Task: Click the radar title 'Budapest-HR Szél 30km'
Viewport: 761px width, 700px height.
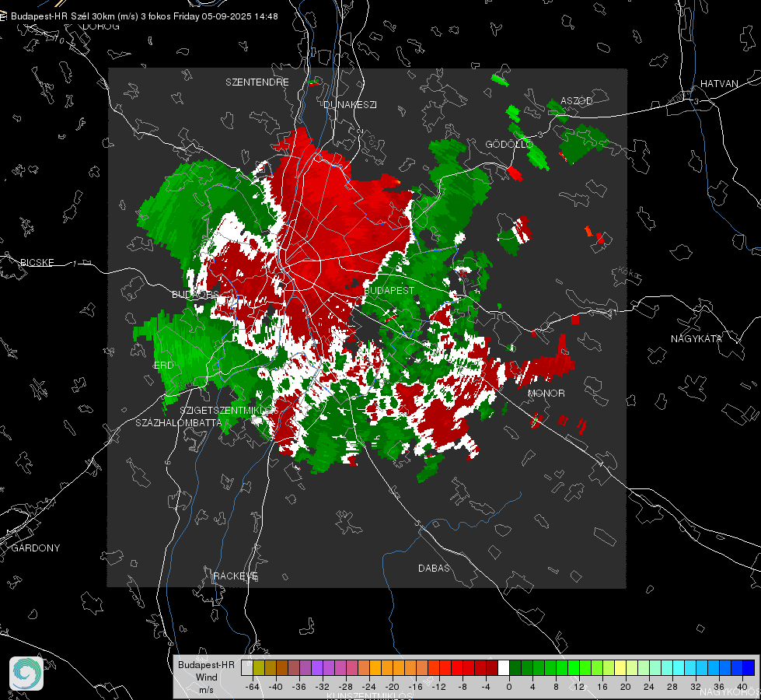Action: click(x=63, y=16)
